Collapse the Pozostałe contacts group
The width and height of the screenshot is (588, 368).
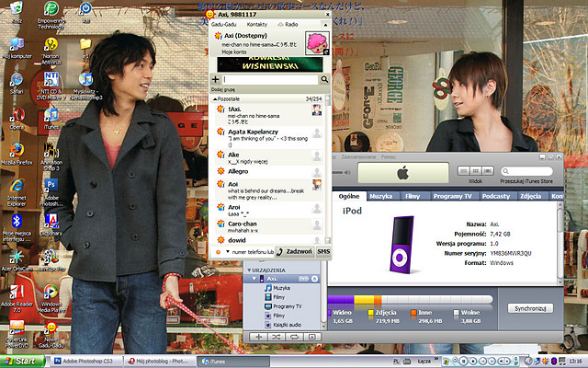click(215, 99)
